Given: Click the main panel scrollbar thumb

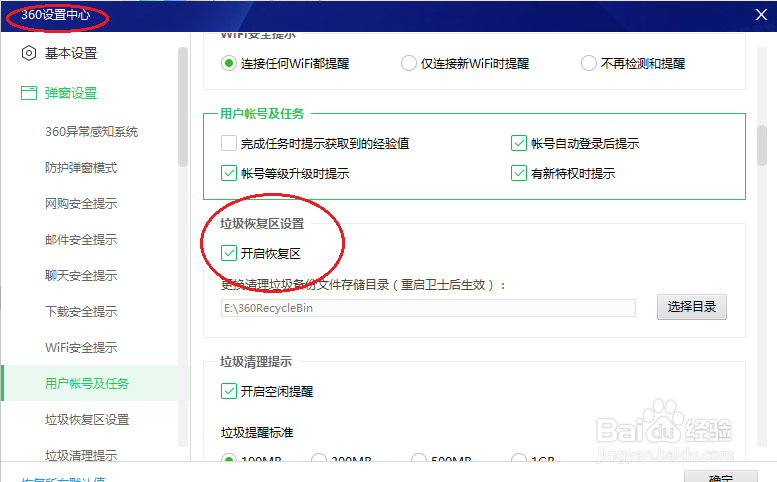Looking at the screenshot, I should point(762,145).
